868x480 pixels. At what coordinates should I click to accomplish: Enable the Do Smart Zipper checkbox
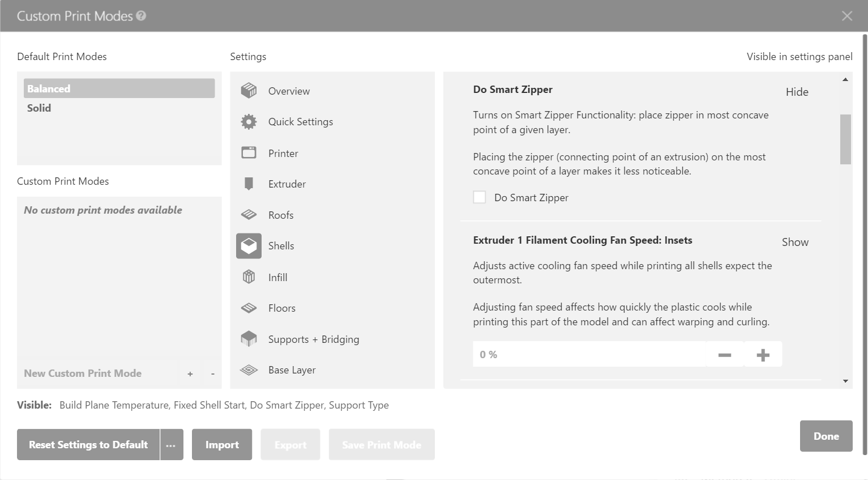[480, 197]
